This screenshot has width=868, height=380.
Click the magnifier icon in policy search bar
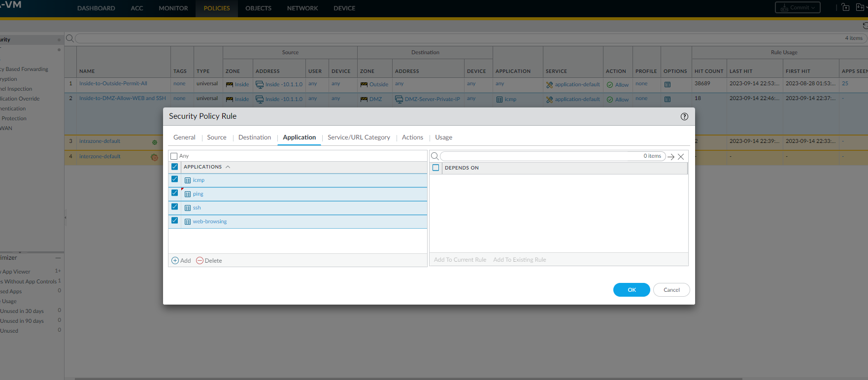click(70, 38)
